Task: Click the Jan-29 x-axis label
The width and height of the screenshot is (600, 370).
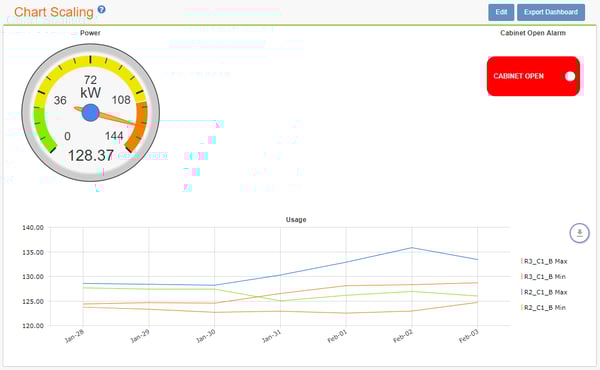Action: click(x=140, y=336)
